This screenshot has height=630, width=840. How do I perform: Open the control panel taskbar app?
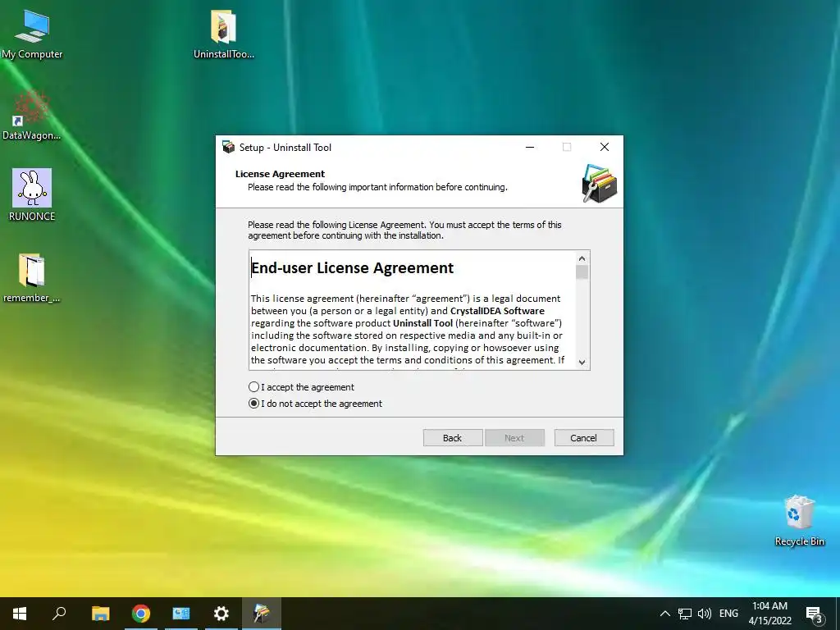(x=181, y=614)
